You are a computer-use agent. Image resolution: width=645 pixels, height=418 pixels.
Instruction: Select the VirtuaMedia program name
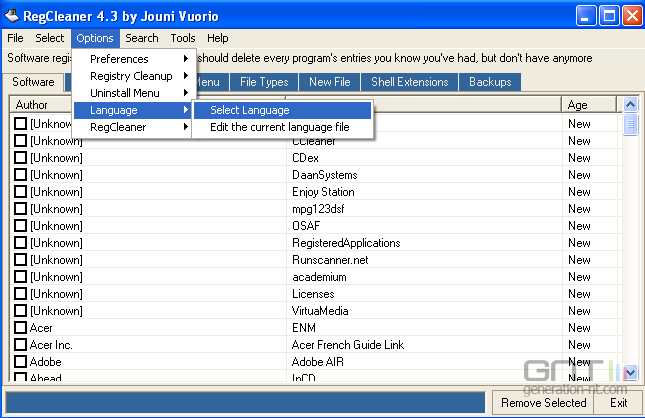click(x=320, y=311)
